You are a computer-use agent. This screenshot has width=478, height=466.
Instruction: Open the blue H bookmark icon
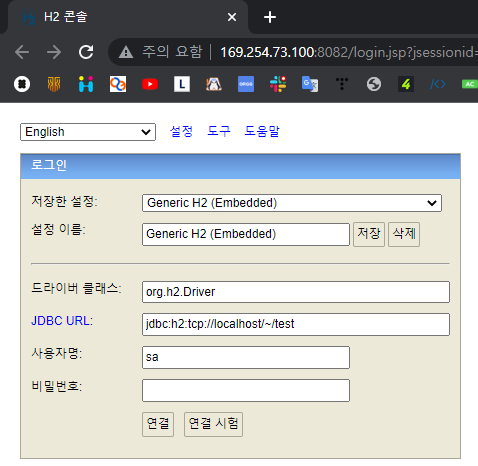[x=86, y=84]
